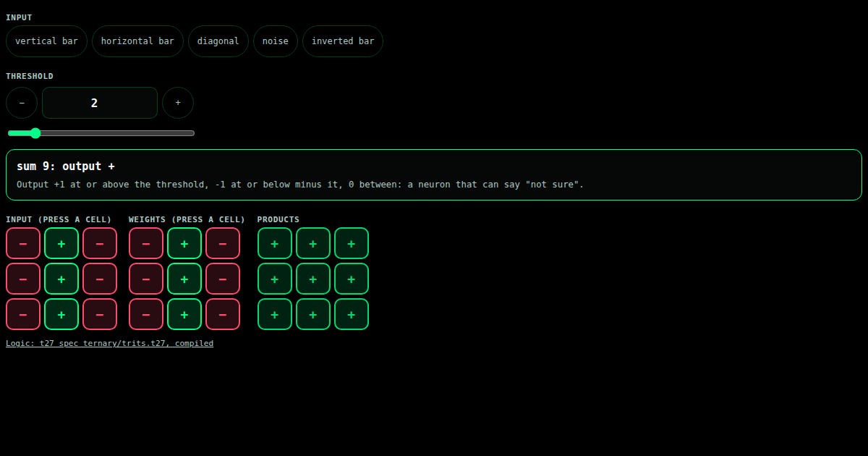Click the "WEIGHTS (PRESS A CELL)" heading
868x456 pixels.
click(x=187, y=219)
